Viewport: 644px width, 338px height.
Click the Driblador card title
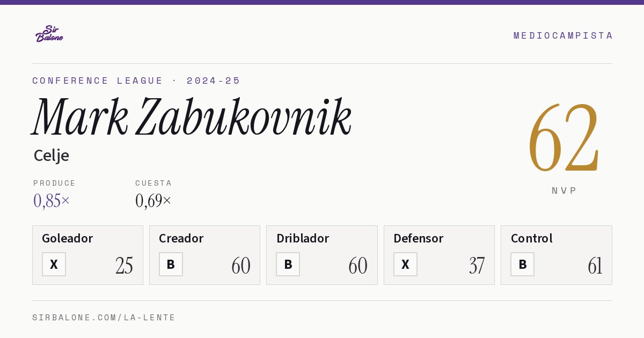[x=303, y=238]
